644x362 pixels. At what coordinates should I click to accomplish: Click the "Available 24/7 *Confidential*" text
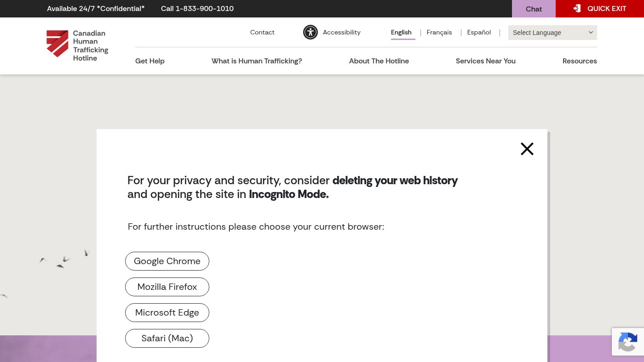point(96,8)
